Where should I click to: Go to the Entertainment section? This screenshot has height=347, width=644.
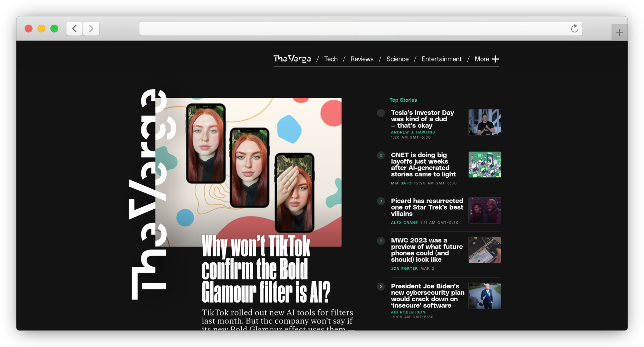(441, 59)
